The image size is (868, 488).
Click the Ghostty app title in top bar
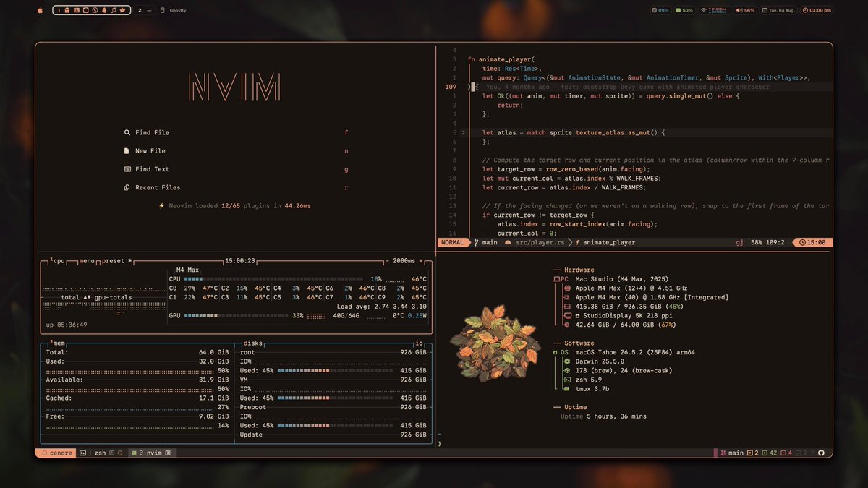point(177,10)
